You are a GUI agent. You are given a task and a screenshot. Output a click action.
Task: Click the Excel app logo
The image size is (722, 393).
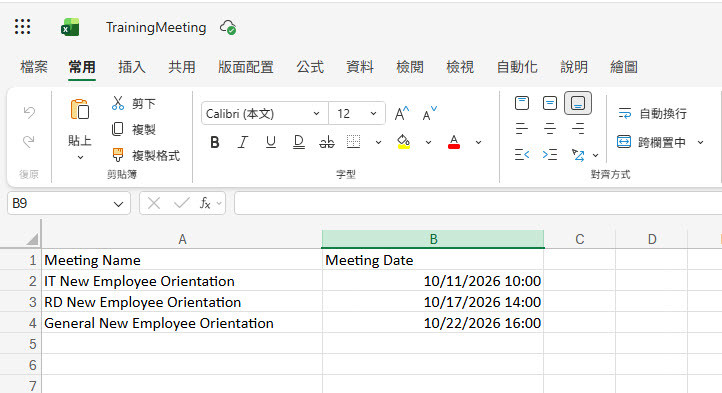coord(70,28)
